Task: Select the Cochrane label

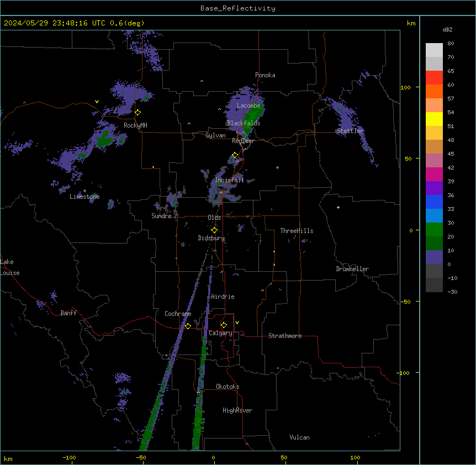Action: tap(178, 314)
